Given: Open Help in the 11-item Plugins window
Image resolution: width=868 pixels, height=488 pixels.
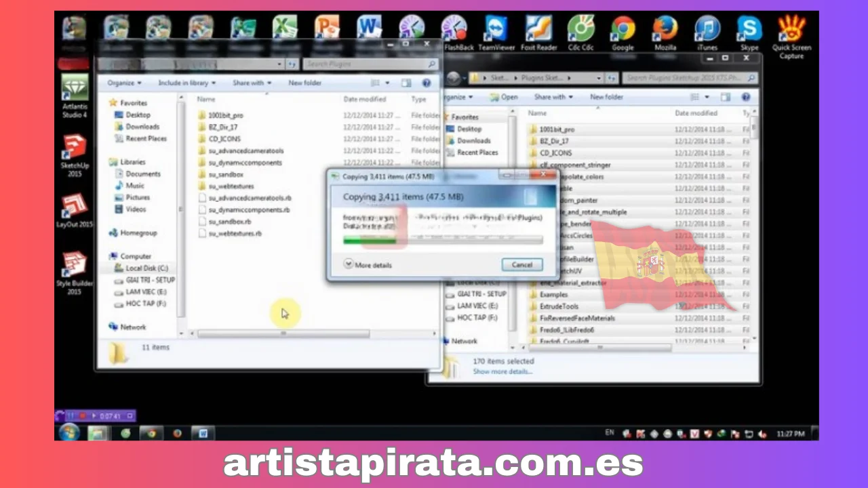Looking at the screenshot, I should coord(427,83).
